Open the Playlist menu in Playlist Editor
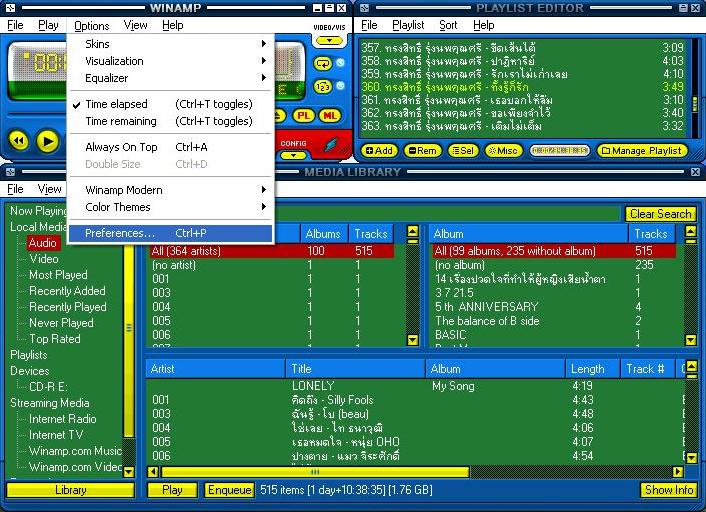Image resolution: width=706 pixels, height=512 pixels. click(x=408, y=25)
